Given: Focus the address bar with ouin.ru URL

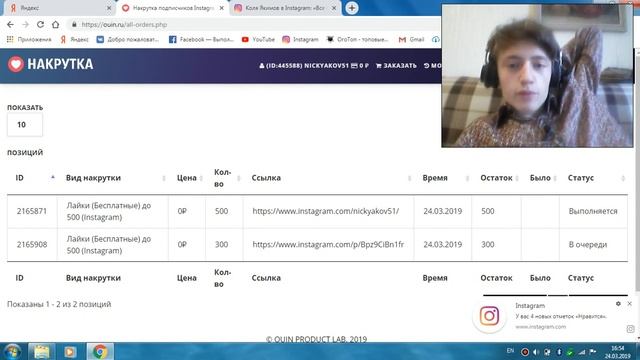Looking at the screenshot, I should pyautogui.click(x=253, y=24).
